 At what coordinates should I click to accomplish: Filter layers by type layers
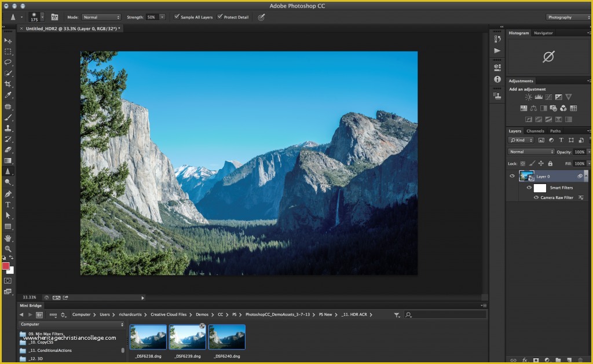coord(561,140)
